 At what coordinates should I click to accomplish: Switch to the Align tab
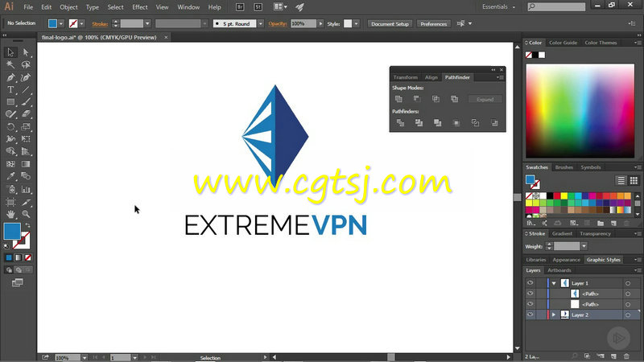click(x=431, y=77)
